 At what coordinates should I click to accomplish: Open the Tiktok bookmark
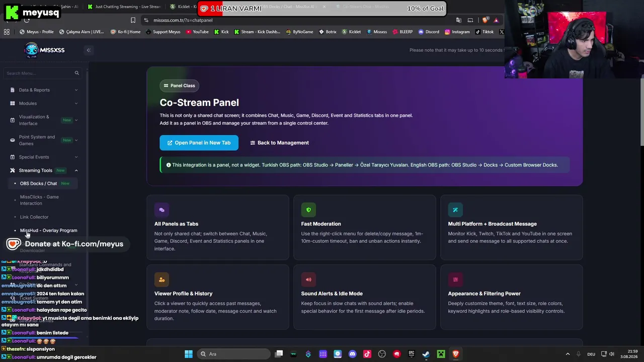[485, 32]
